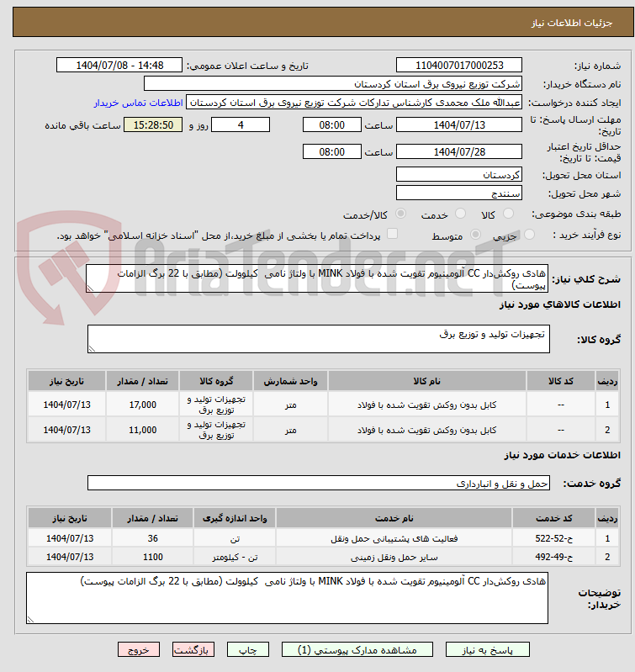This screenshot has width=635, height=672.
Task: Click the delivery province کردستان field
Action: pos(459,174)
